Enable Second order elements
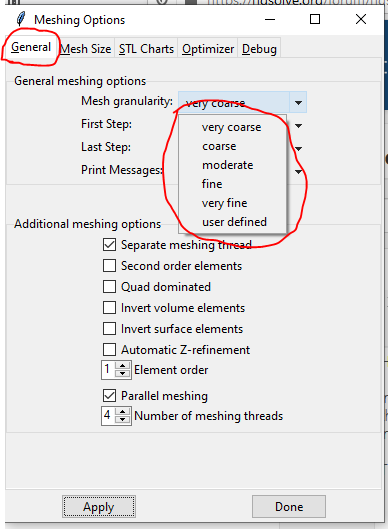 pos(109,266)
